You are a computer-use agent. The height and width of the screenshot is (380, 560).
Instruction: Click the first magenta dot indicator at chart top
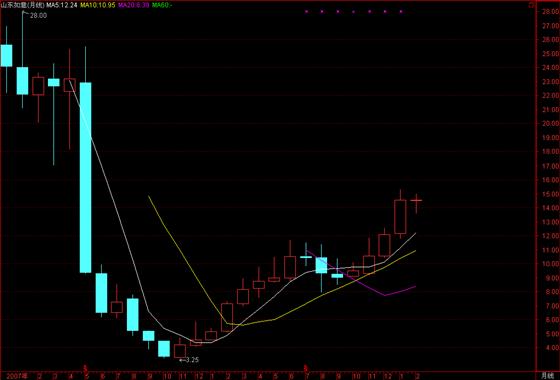(306, 11)
